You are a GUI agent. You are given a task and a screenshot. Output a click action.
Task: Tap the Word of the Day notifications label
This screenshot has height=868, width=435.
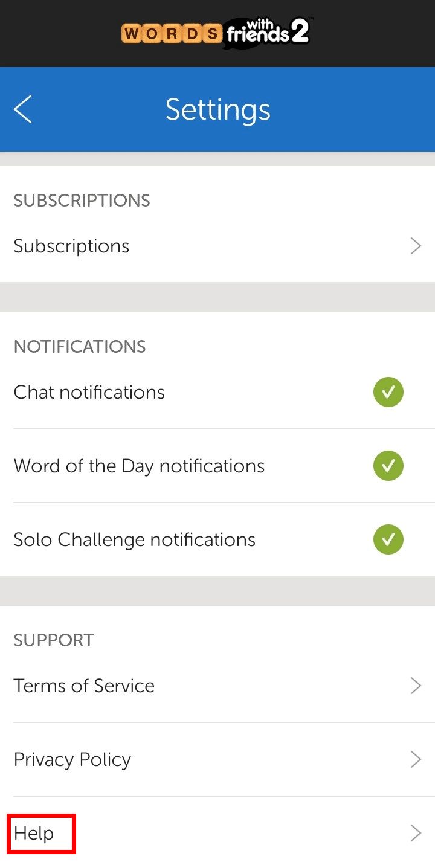pos(139,466)
